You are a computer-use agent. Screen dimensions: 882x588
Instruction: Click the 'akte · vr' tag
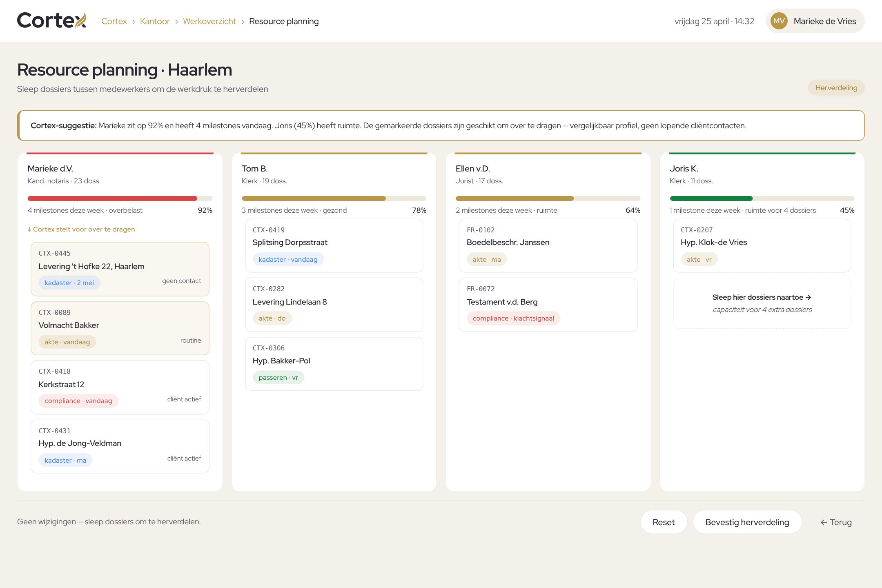[699, 259]
